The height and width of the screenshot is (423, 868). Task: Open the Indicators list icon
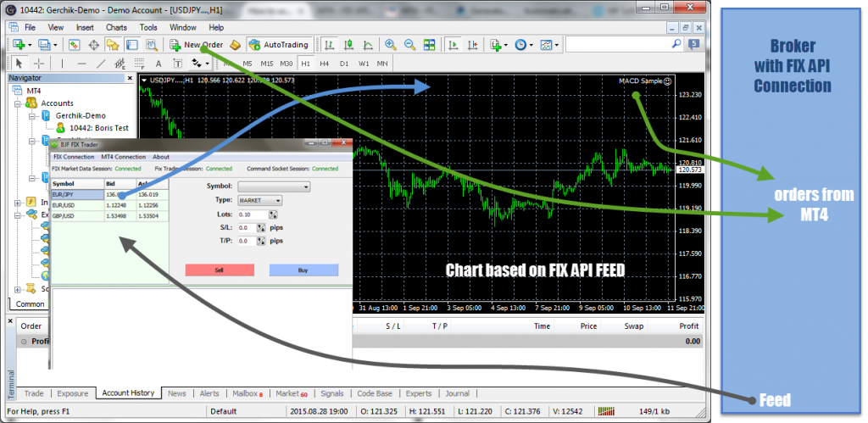496,45
